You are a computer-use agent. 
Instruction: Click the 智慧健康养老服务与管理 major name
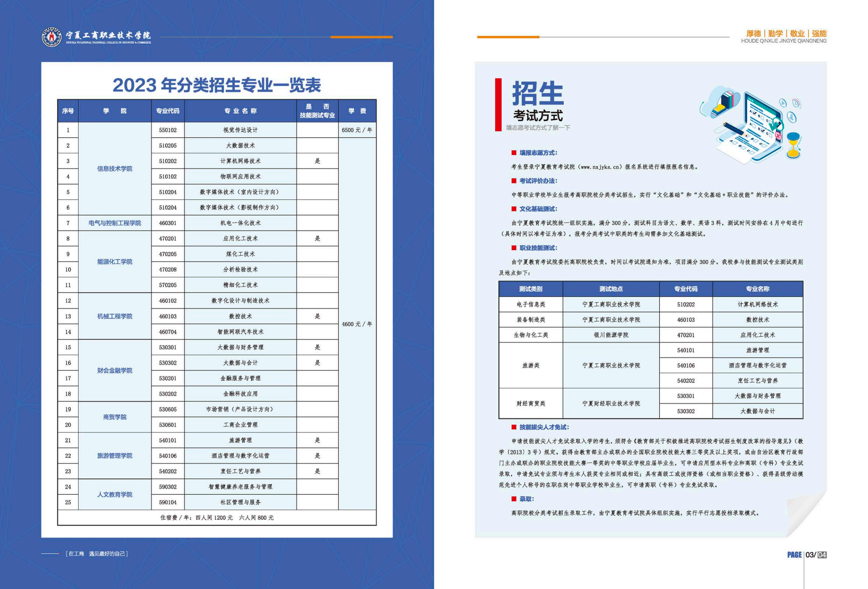click(x=241, y=487)
